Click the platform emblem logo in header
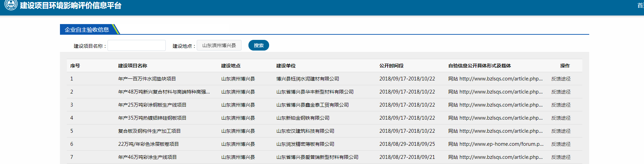 (x=11, y=5)
